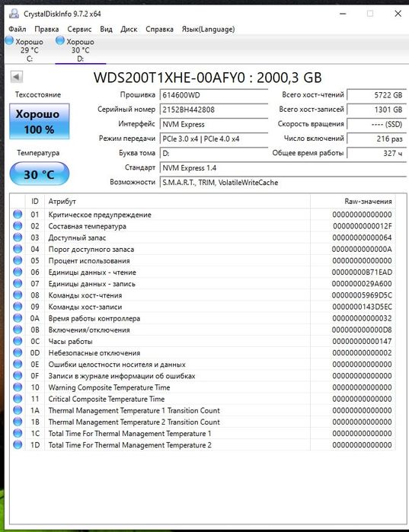Select the Доступный запас attribute name
Viewport: 409px width, 532px height.
coord(77,237)
